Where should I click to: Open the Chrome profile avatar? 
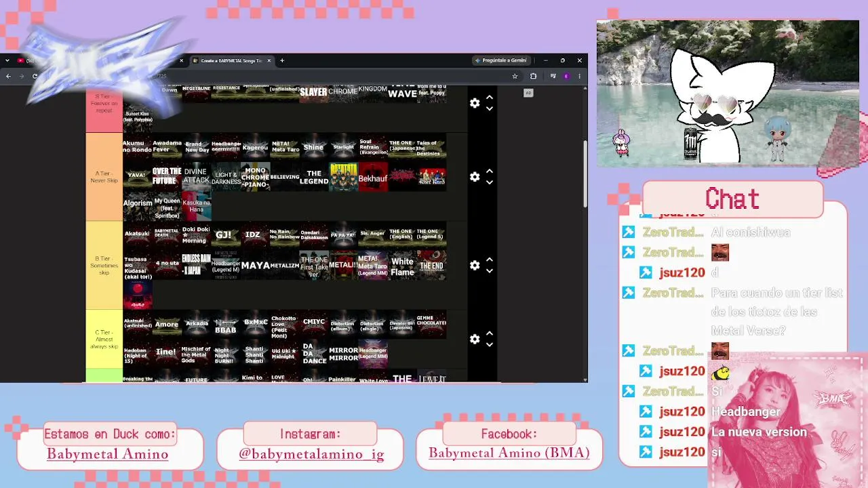click(x=566, y=76)
